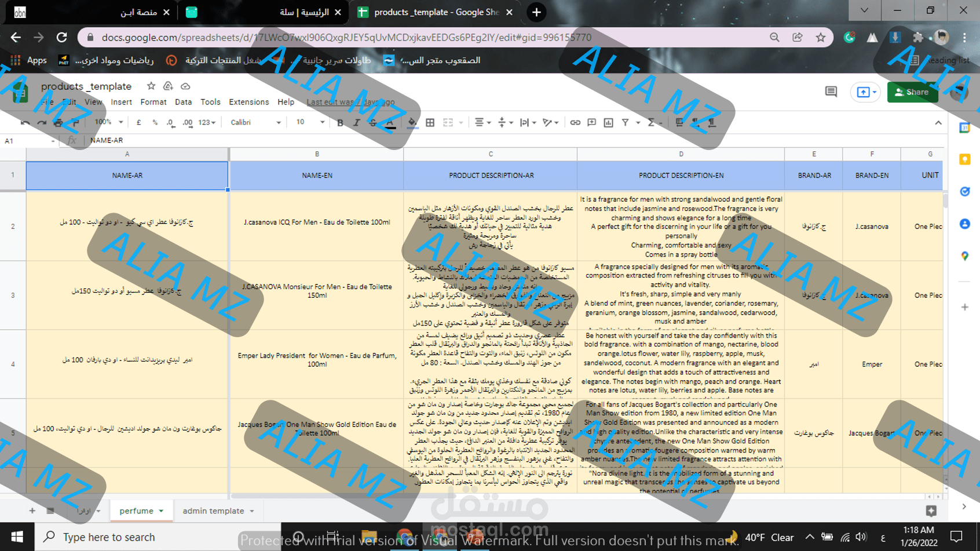Click the Windows Start button
The image size is (980, 551).
click(x=17, y=537)
